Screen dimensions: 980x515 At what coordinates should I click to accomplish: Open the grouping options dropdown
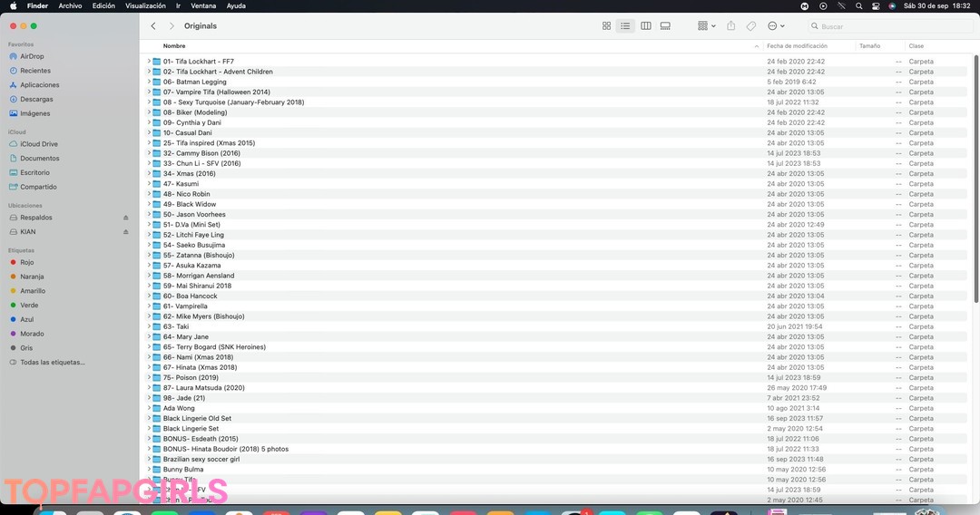(x=707, y=26)
